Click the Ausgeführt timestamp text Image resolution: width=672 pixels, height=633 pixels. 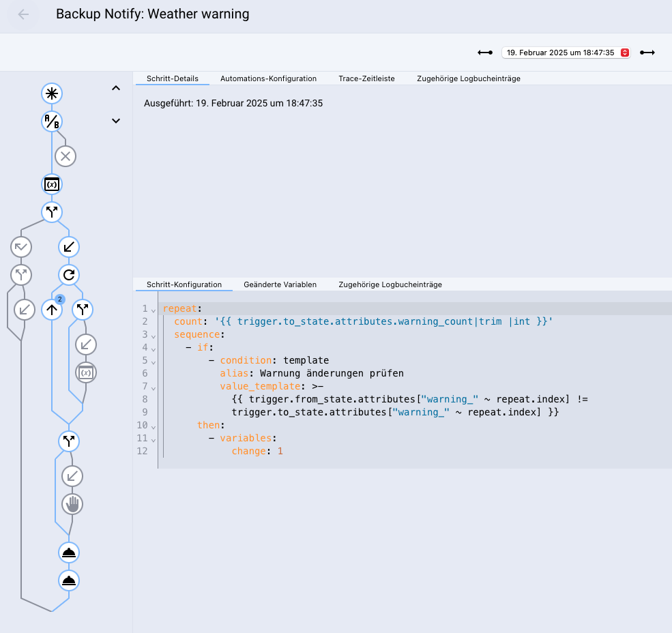tap(233, 103)
